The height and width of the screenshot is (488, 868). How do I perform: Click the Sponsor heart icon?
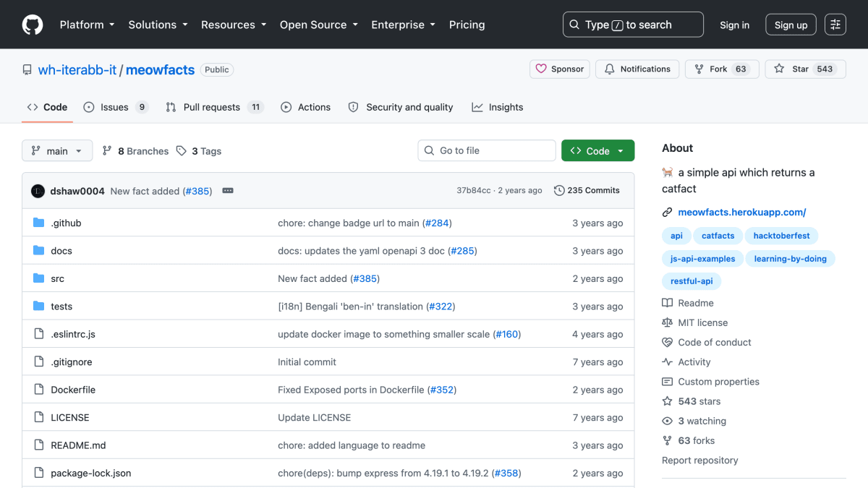[541, 69]
